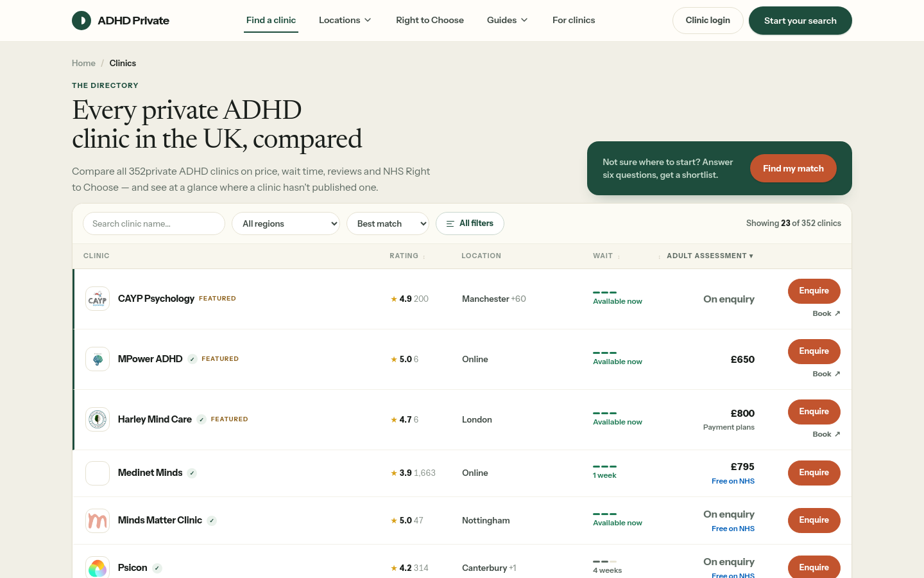Sort table by Wait column
The height and width of the screenshot is (578, 924).
[x=606, y=256]
